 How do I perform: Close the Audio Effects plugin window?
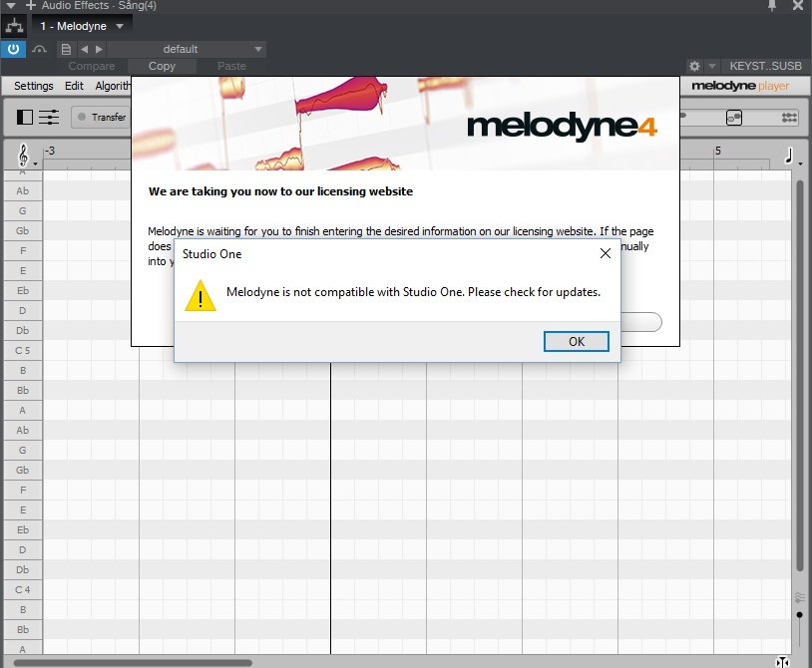tap(798, 5)
